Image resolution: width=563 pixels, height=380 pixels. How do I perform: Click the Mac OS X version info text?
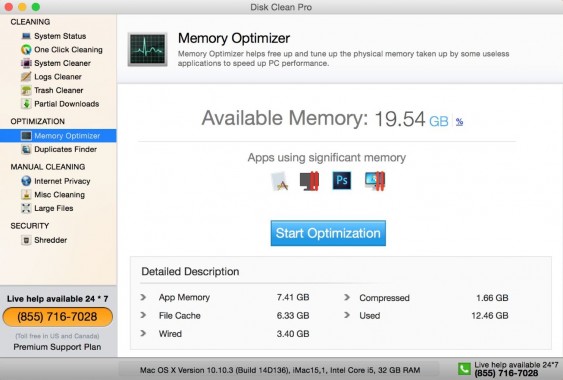pos(280,370)
